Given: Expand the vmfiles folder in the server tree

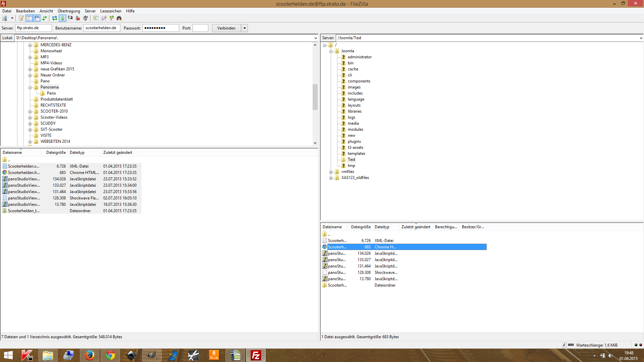Looking at the screenshot, I should 331,172.
